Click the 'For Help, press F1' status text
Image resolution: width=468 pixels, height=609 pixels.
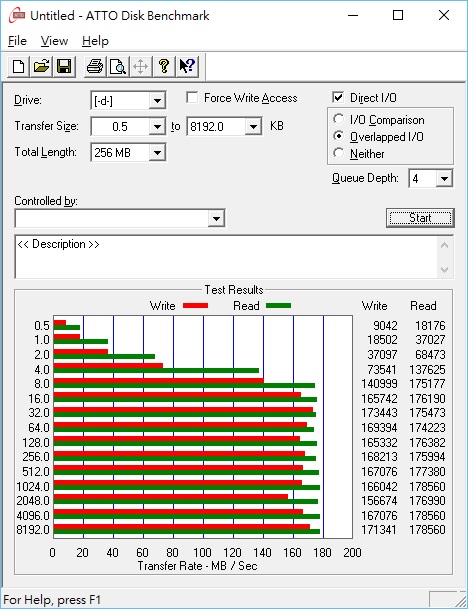pos(52,600)
